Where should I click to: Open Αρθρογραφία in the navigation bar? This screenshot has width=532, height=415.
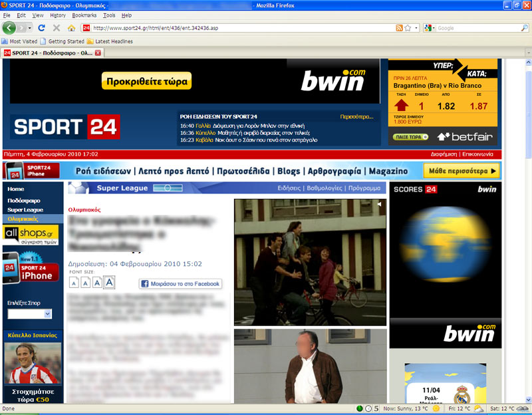pos(334,171)
